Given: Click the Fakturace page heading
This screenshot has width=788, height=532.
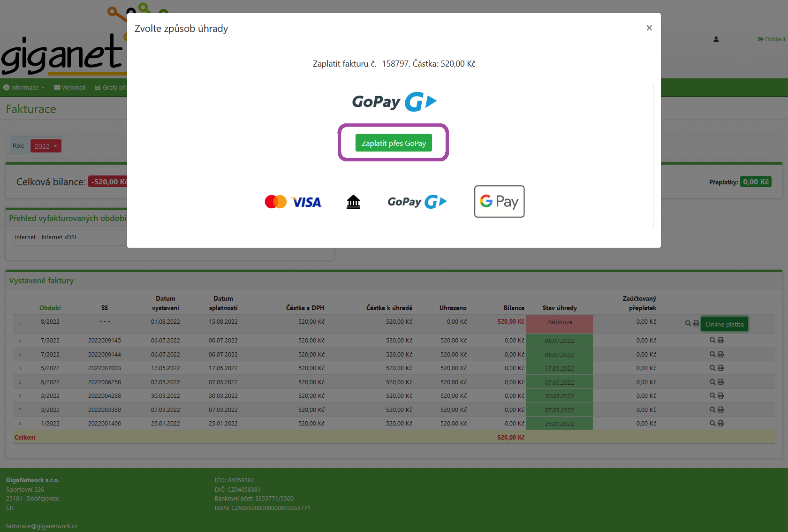Looking at the screenshot, I should [31, 109].
